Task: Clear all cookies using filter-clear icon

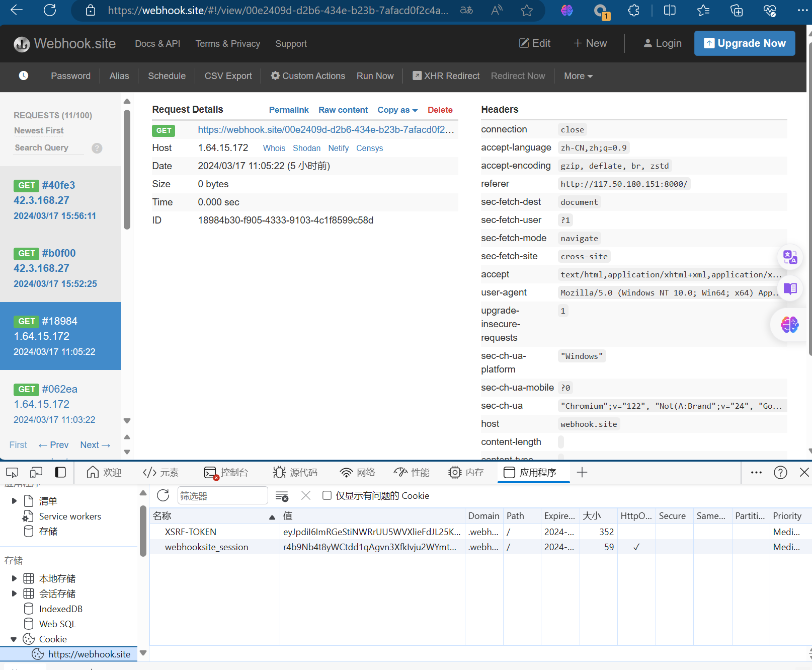Action: point(282,496)
